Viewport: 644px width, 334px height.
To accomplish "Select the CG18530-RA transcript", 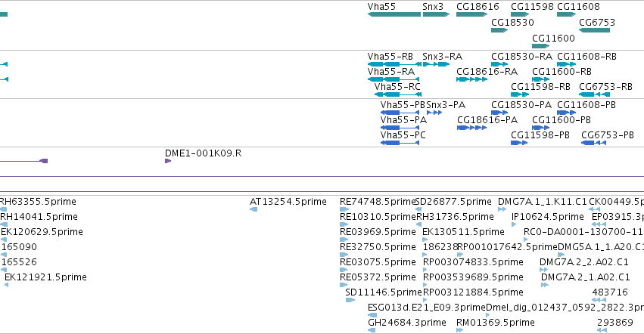I will pos(499,64).
